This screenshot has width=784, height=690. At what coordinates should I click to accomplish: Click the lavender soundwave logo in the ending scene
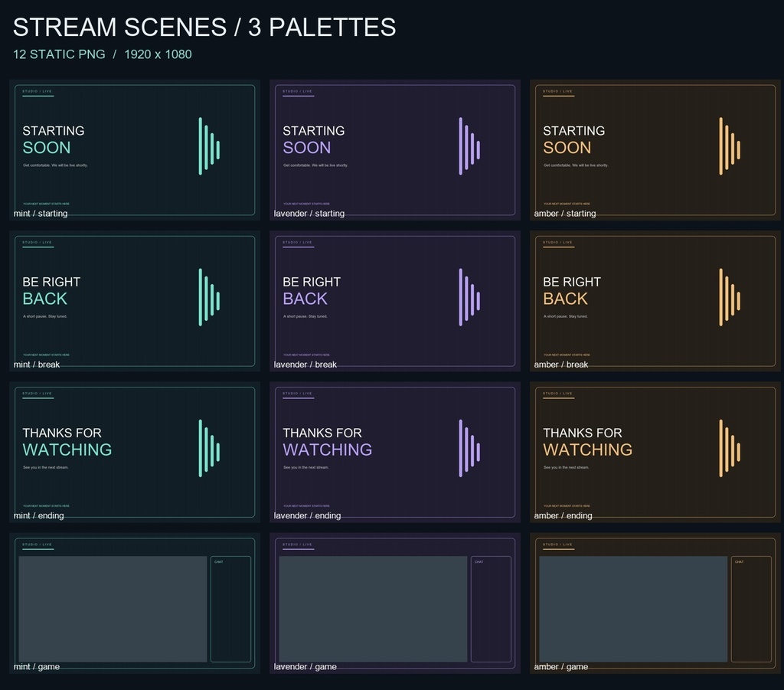click(x=469, y=448)
